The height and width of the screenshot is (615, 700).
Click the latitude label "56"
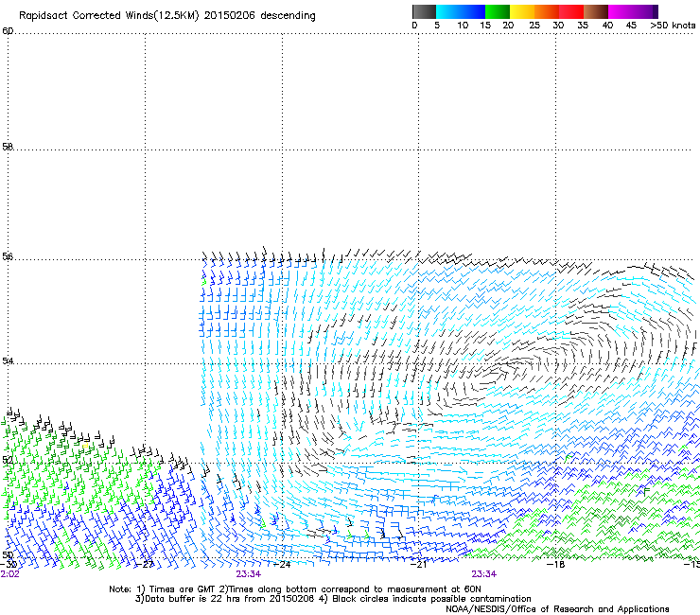(8, 256)
